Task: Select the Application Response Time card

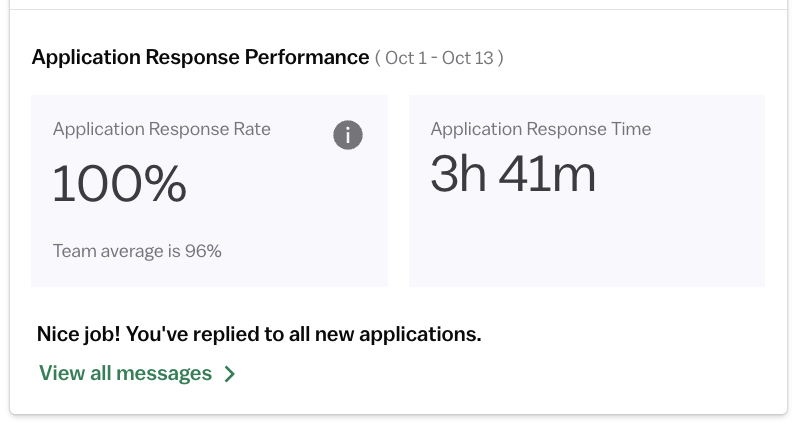Action: point(587,191)
